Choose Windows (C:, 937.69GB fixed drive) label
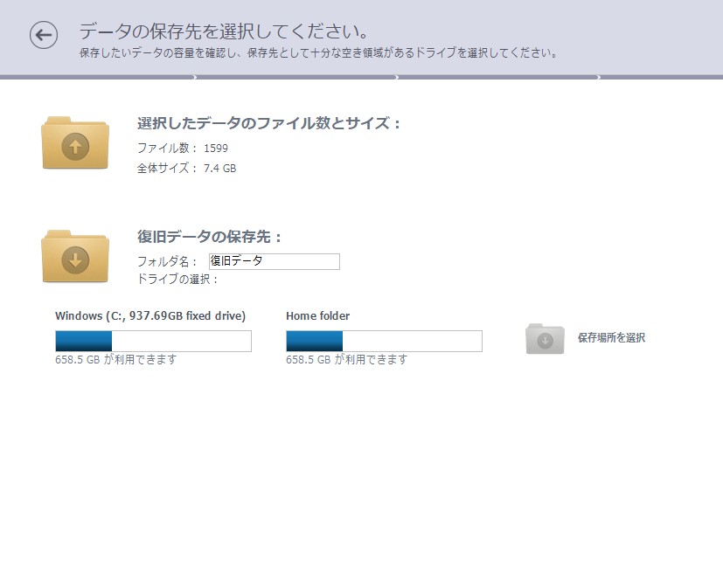 150,316
